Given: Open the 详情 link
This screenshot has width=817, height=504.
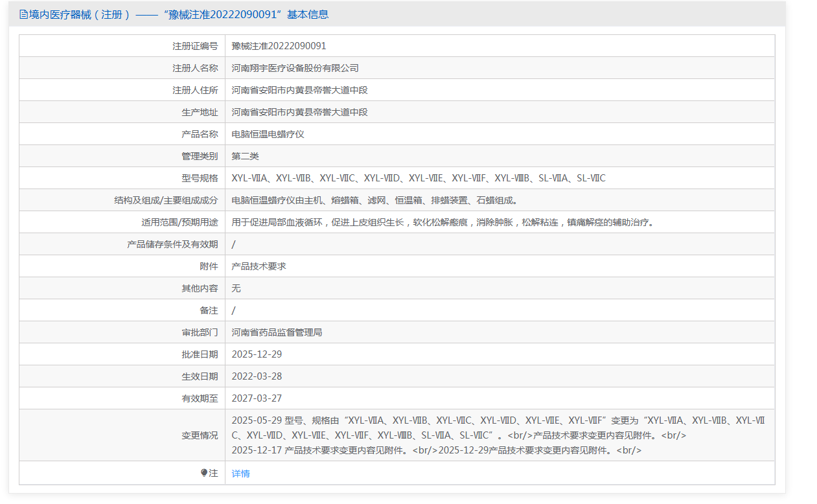Looking at the screenshot, I should coord(240,474).
